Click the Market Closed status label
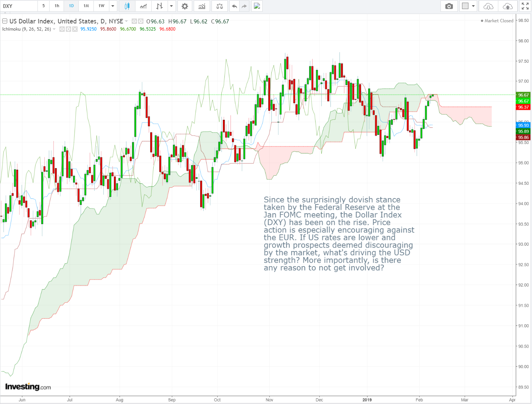Viewport: 532px width, 404px height. (497, 21)
